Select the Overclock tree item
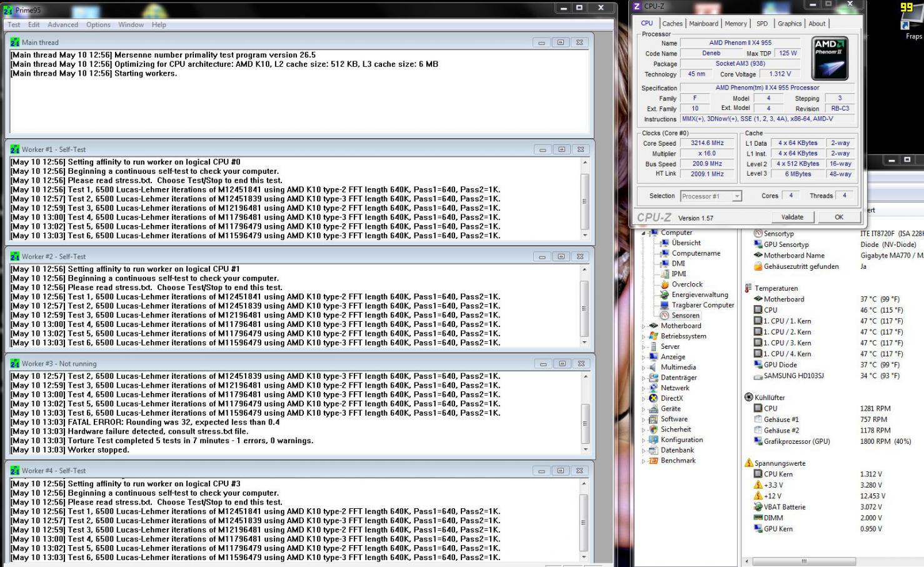This screenshot has width=924, height=567. pos(687,284)
